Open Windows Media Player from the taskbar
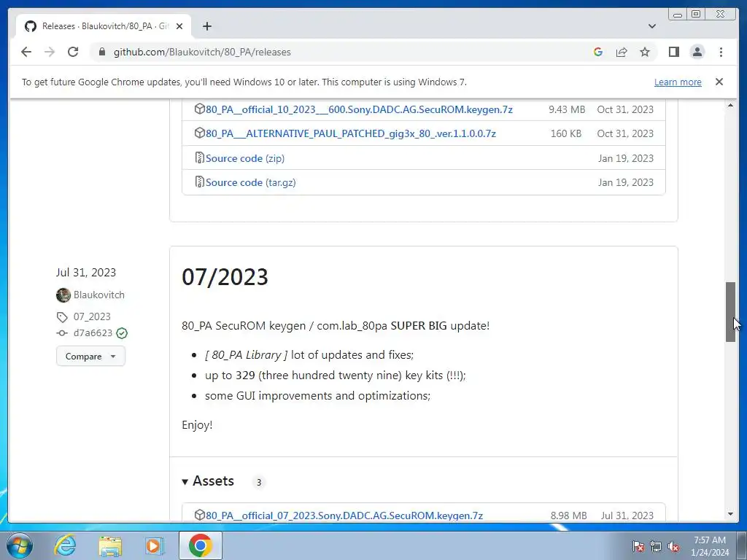Screen dimensions: 747x560 (x=155, y=545)
